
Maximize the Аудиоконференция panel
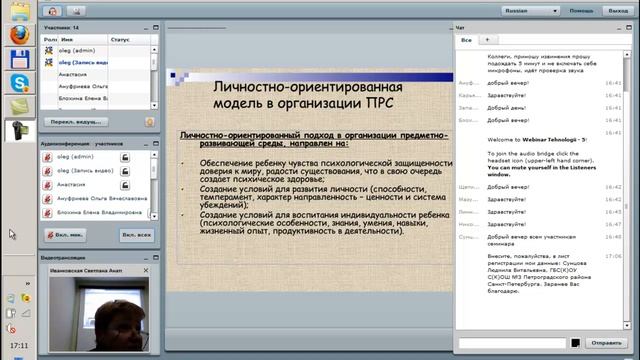click(156, 144)
